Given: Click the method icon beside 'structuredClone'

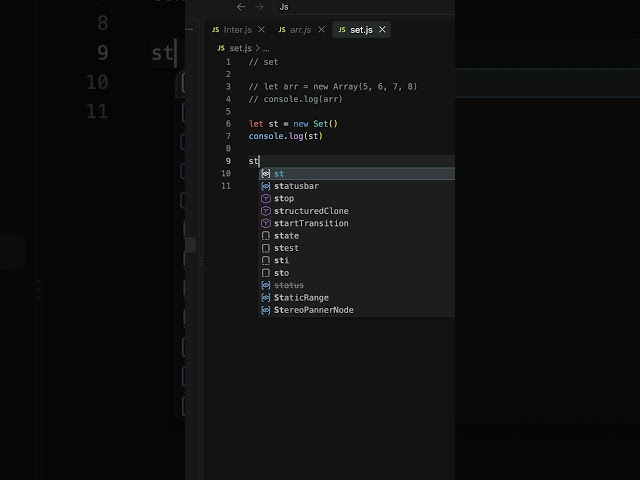Looking at the screenshot, I should [266, 211].
